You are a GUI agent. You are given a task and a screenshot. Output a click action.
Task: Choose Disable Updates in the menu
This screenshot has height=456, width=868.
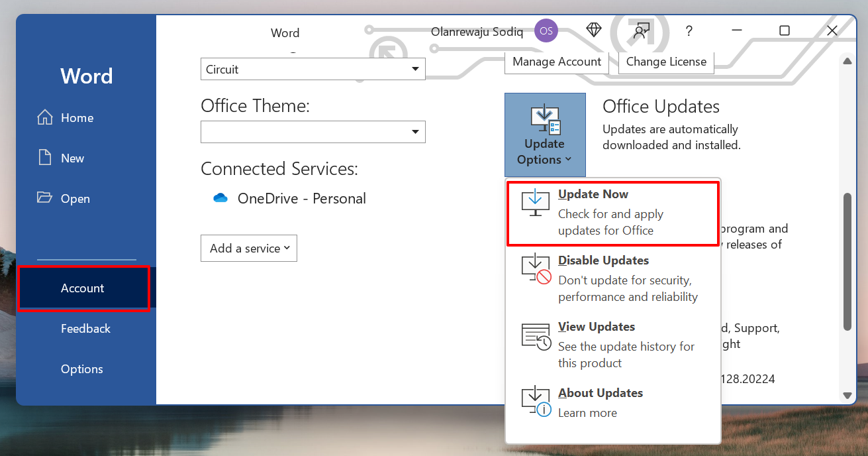coord(612,278)
